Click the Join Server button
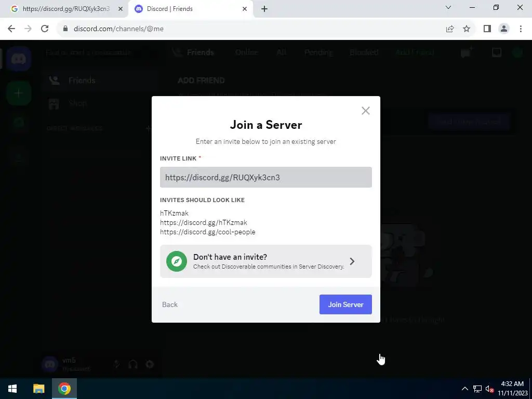This screenshot has width=532, height=399. click(x=345, y=304)
